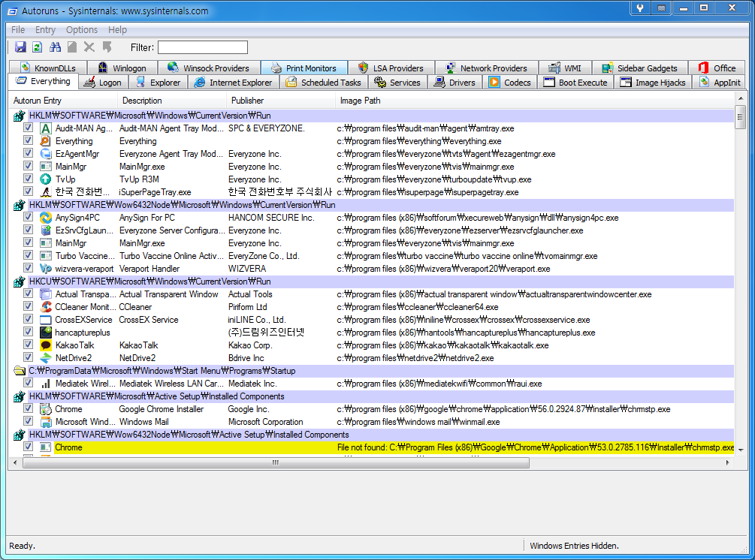Viewport: 755px width, 560px height.
Task: Open the File menu
Action: click(18, 29)
